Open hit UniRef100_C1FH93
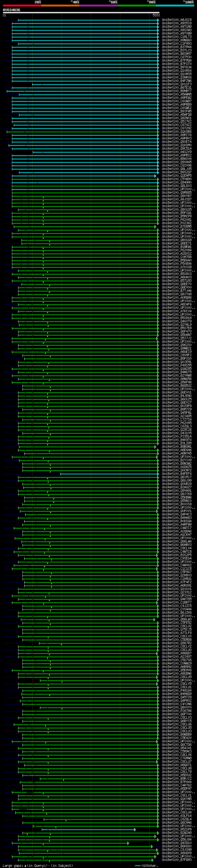This screenshot has height=868, width=197. (177, 43)
